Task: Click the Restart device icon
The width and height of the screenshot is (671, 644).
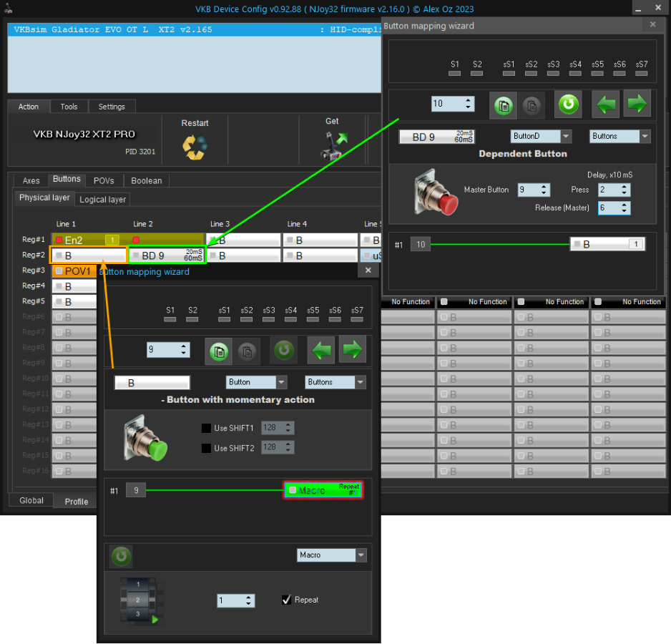Action: coord(194,146)
